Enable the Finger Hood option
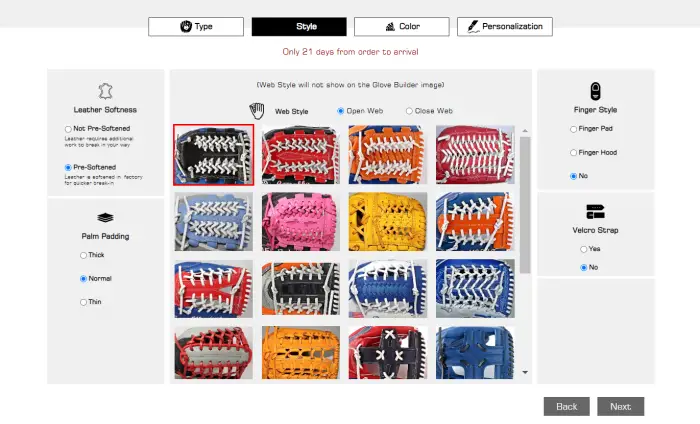Viewport: 700px width, 424px height. coord(573,153)
